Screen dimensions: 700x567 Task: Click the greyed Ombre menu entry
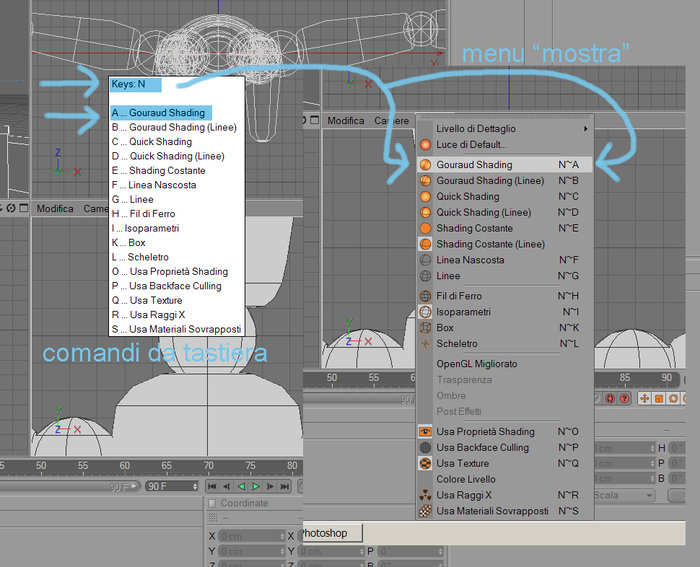click(x=505, y=396)
